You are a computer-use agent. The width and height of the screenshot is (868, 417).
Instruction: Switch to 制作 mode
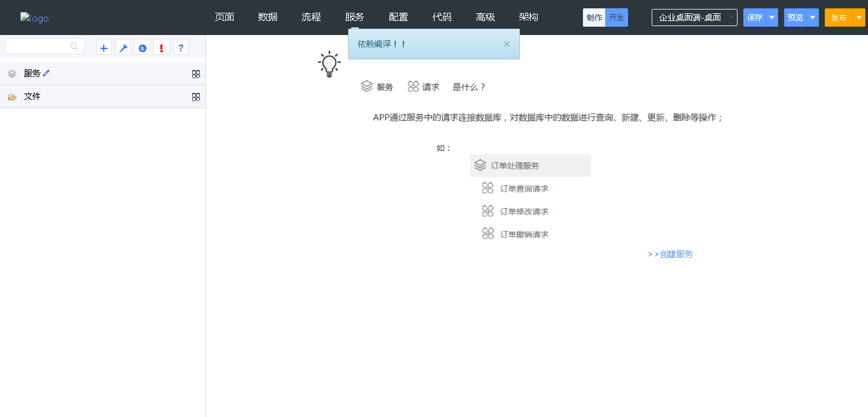click(594, 18)
